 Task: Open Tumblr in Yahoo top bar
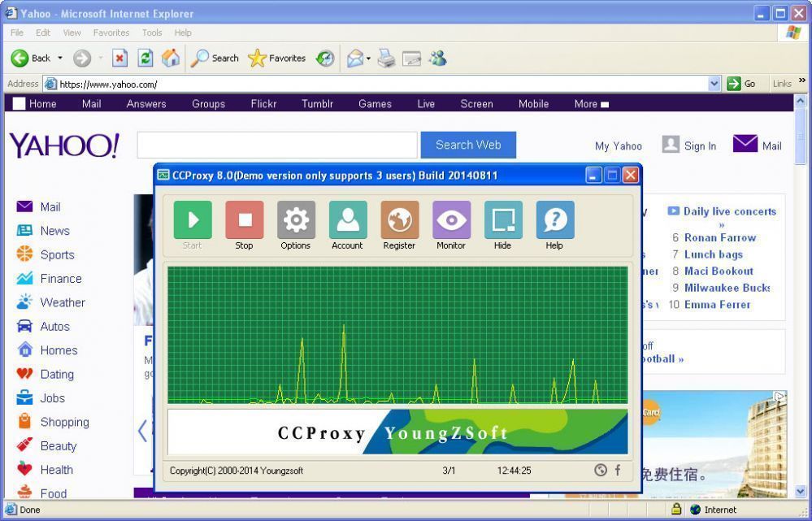tap(318, 103)
